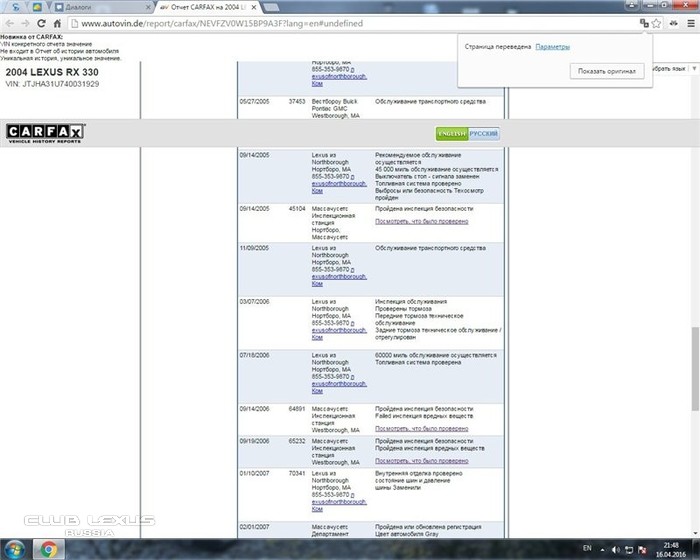This screenshot has height=560, width=700.
Task: Switch report language to ENGLISH
Action: [x=452, y=134]
